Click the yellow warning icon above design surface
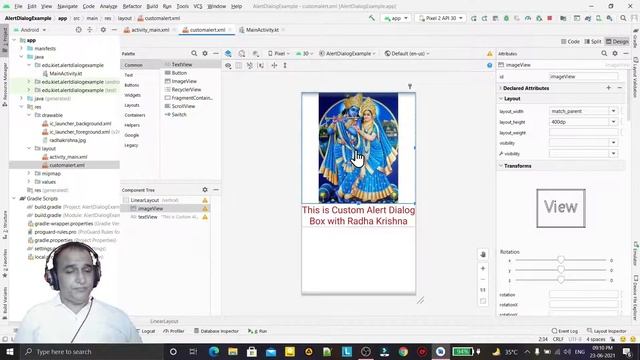The width and height of the screenshot is (640, 360). tap(489, 53)
